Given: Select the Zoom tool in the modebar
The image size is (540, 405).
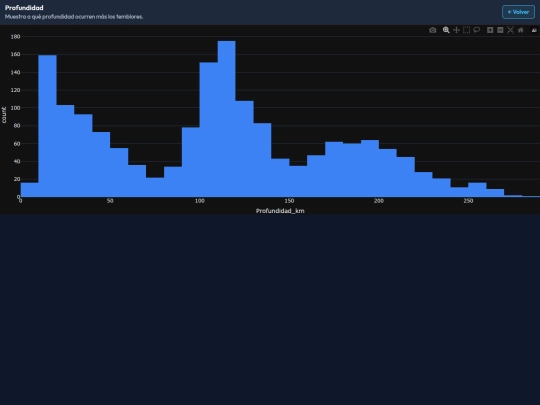Looking at the screenshot, I should pyautogui.click(x=446, y=30).
